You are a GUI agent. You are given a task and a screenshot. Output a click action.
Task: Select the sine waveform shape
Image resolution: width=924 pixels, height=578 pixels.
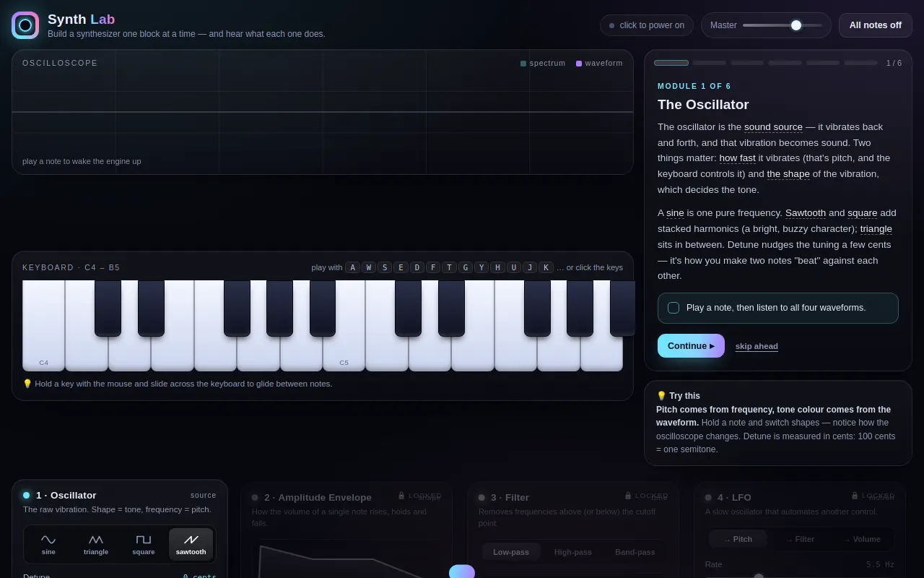tap(48, 544)
